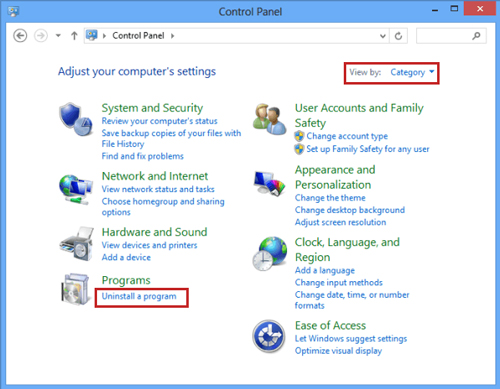The height and width of the screenshot is (389, 500).
Task: Open Find and fix problems
Action: tap(143, 156)
